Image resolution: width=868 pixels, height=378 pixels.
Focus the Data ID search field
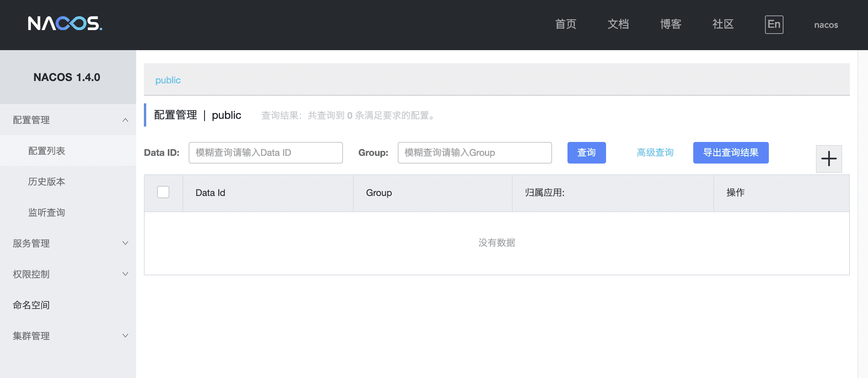[x=265, y=153]
